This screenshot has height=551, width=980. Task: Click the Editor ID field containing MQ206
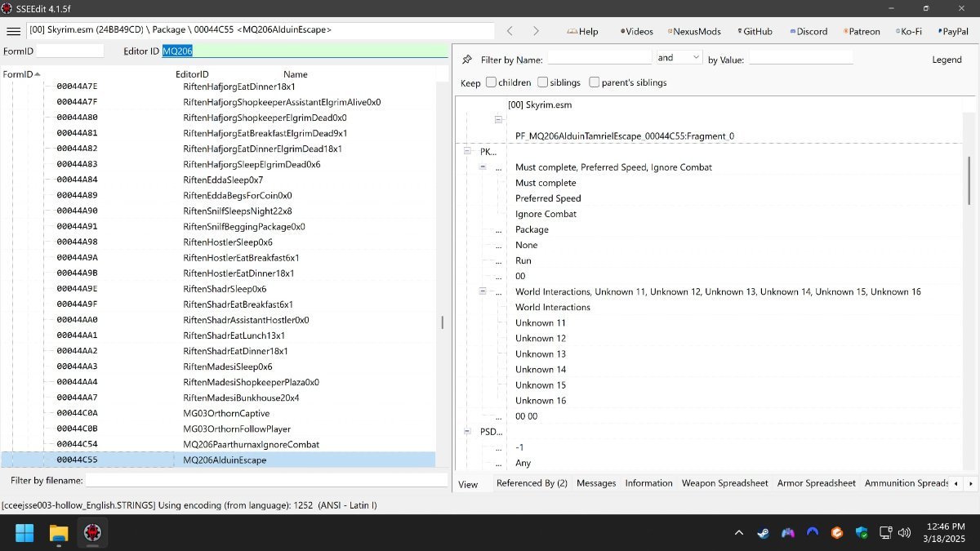(x=304, y=51)
